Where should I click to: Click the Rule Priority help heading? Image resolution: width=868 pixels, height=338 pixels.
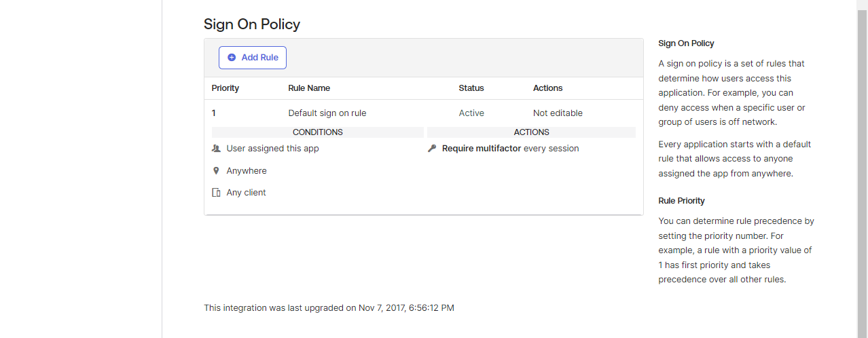click(x=681, y=201)
